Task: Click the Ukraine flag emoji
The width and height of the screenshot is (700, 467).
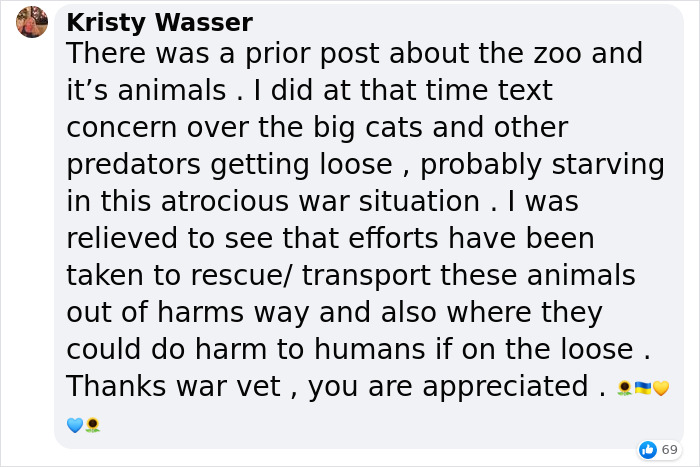Action: [642, 388]
